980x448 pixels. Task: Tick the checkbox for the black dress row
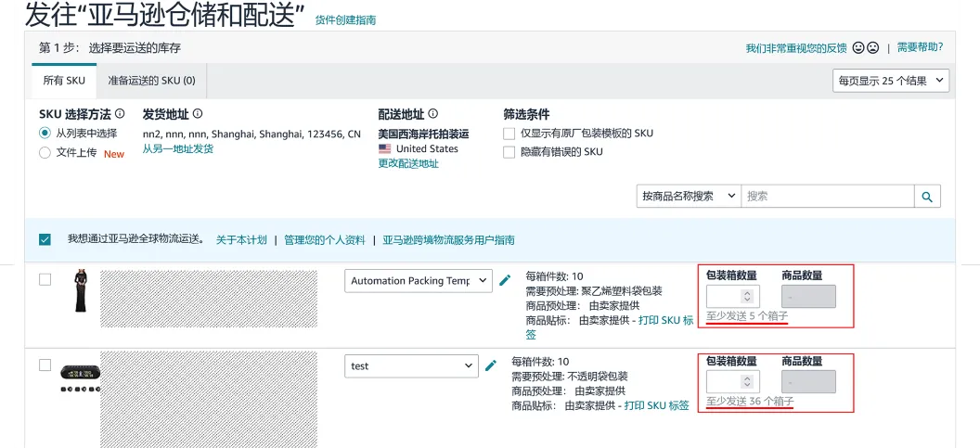click(x=45, y=279)
